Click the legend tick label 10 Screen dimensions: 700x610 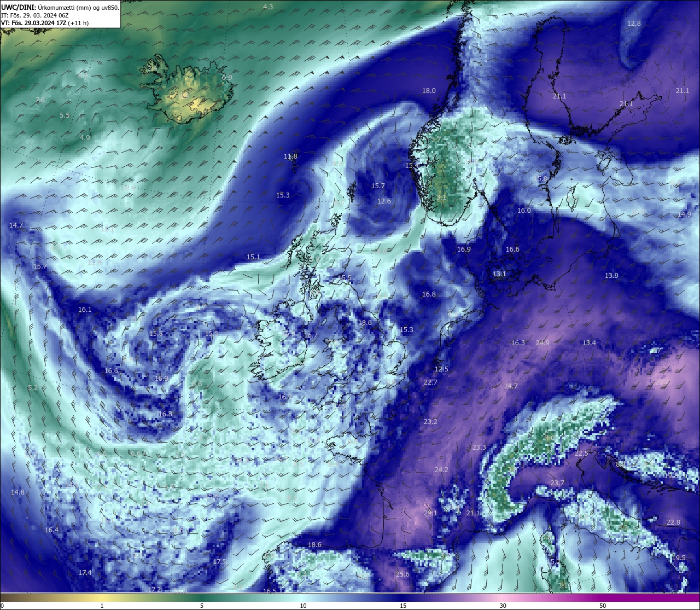tap(303, 606)
